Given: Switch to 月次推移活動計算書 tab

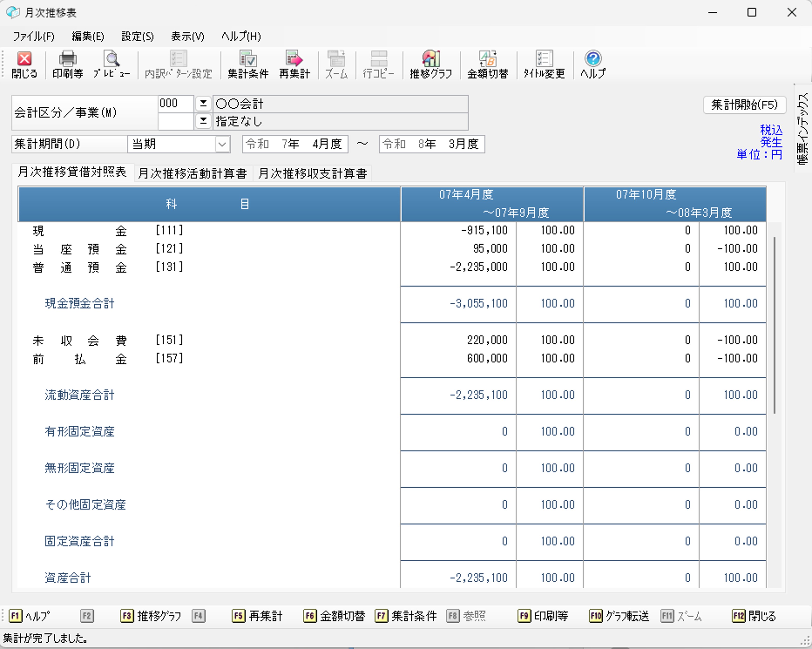Looking at the screenshot, I should tap(192, 173).
